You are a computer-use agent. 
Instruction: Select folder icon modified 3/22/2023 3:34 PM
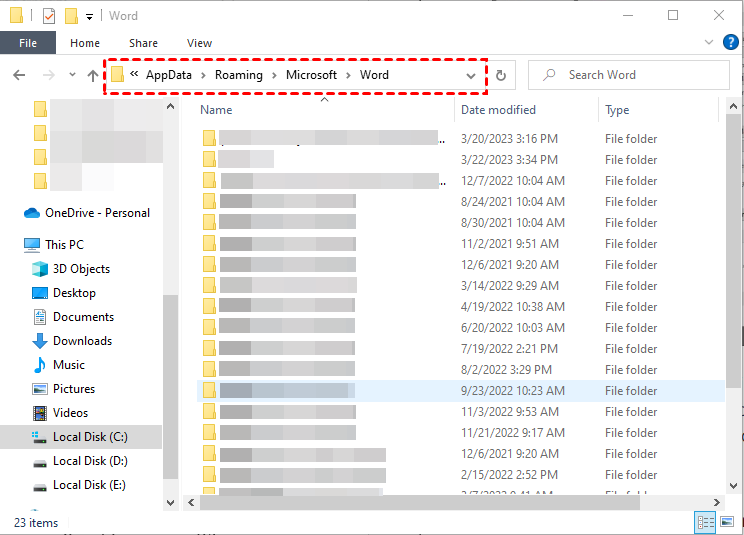209,159
